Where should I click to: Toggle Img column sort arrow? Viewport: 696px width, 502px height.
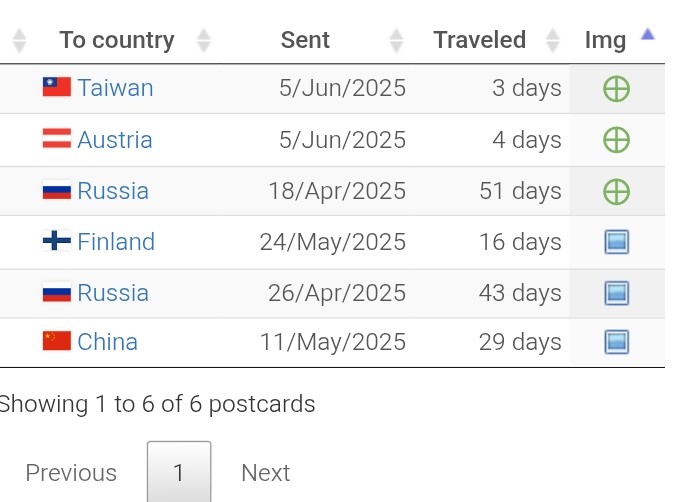tap(648, 34)
